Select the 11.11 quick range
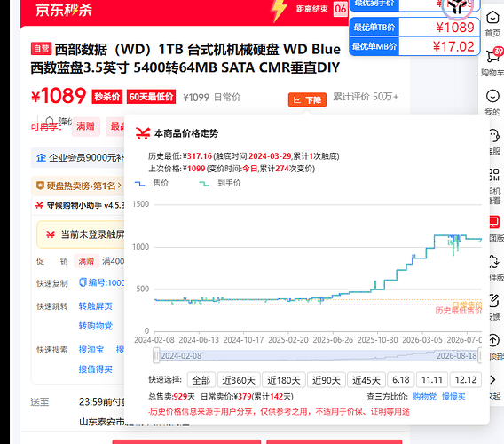 point(431,380)
